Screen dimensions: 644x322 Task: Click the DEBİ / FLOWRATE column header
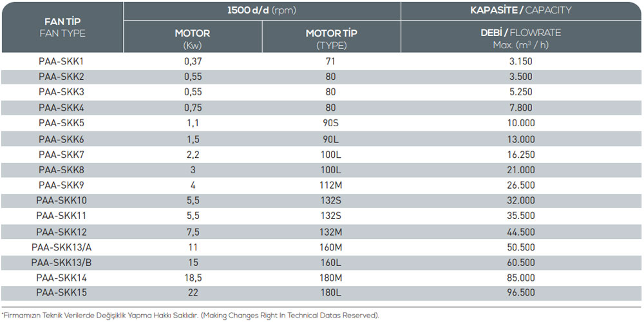click(521, 39)
